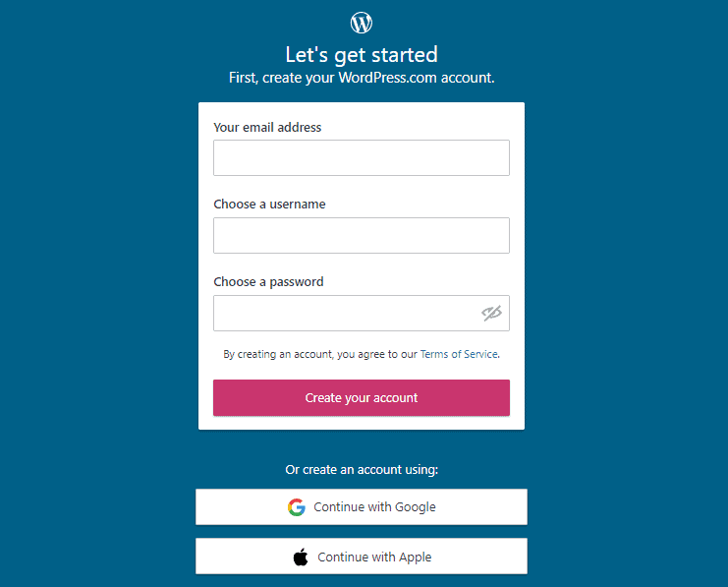Click the "Your email address" label

267,127
